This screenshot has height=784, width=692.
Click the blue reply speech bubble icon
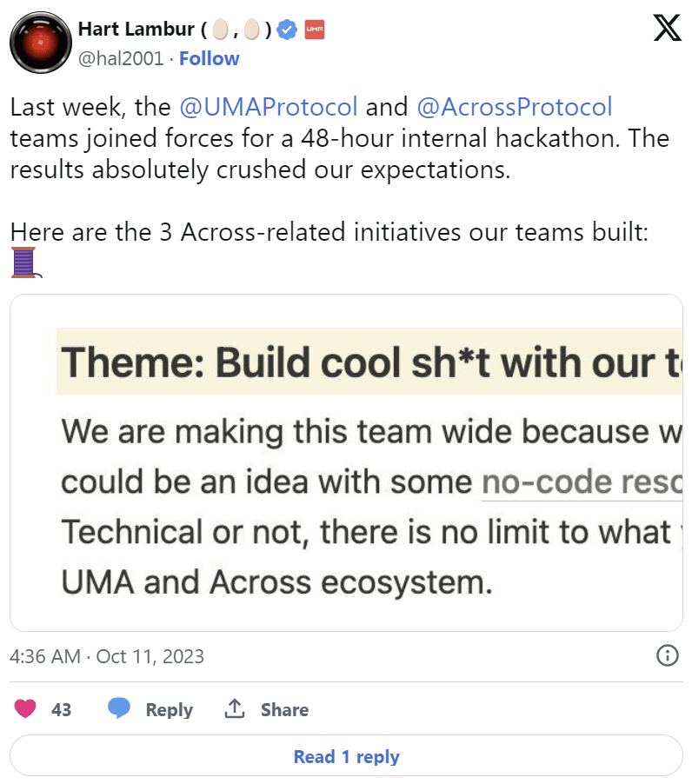coord(119,709)
